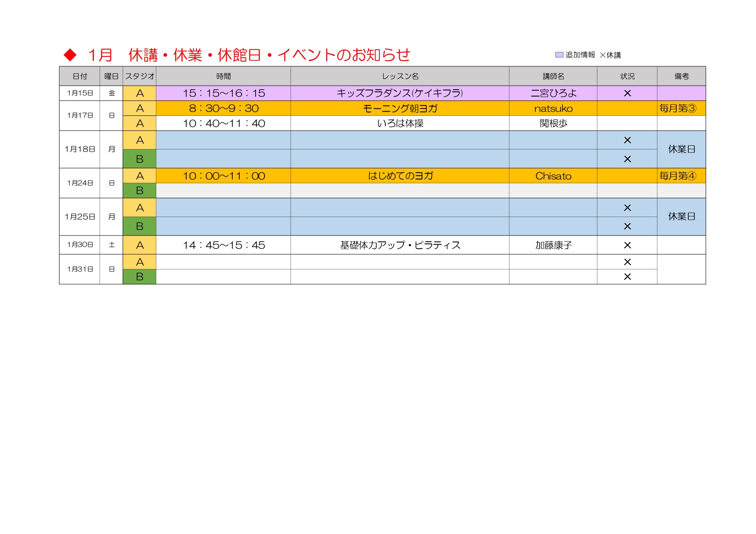
Task: Select the 1月30日 date cell
Action: click(80, 245)
